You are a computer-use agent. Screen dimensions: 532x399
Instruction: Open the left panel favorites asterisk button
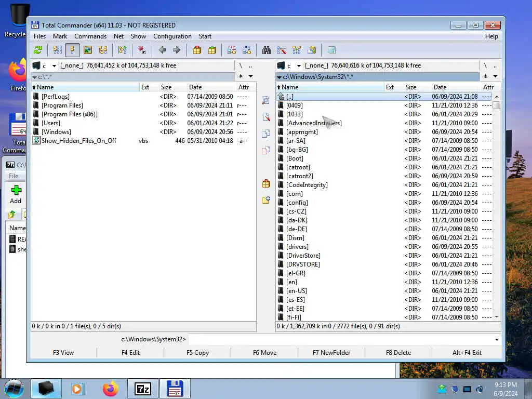[241, 76]
